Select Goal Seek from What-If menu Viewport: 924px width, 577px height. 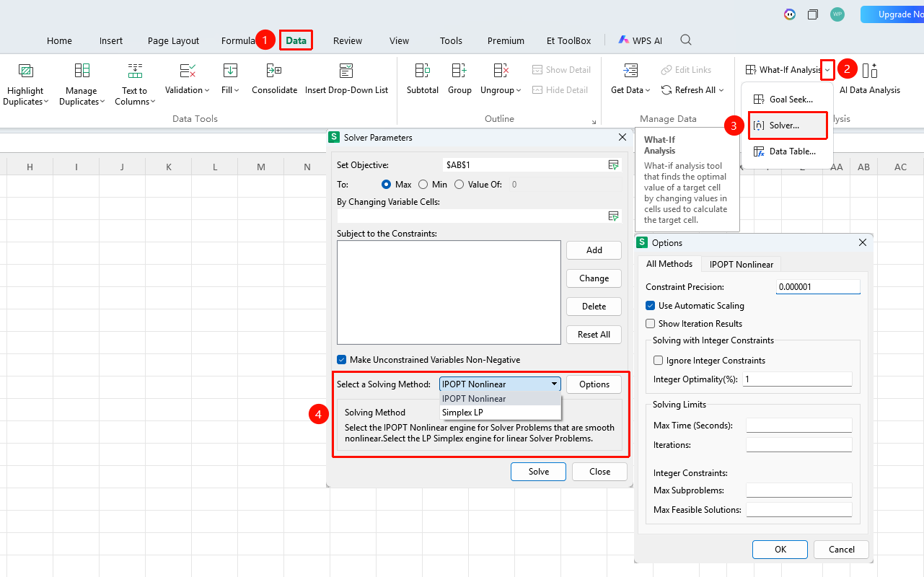coord(788,100)
